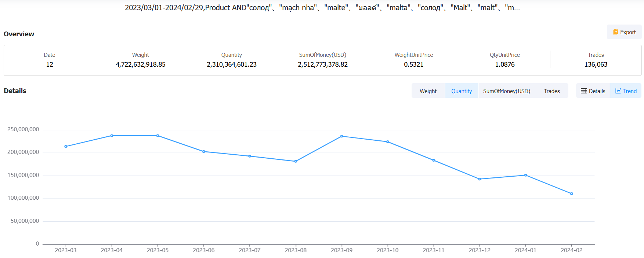Show the SumOfMoney(USD) trend tab

506,91
